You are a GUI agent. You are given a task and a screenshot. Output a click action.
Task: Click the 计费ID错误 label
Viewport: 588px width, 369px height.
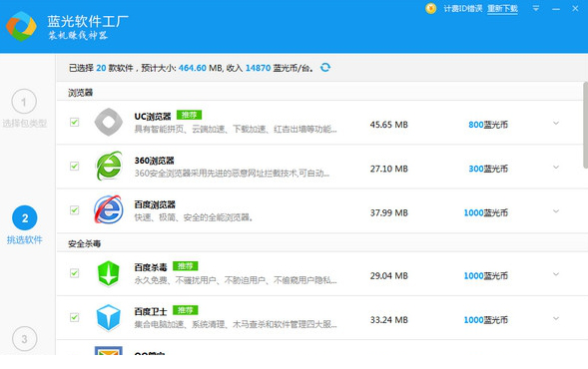[x=463, y=9]
